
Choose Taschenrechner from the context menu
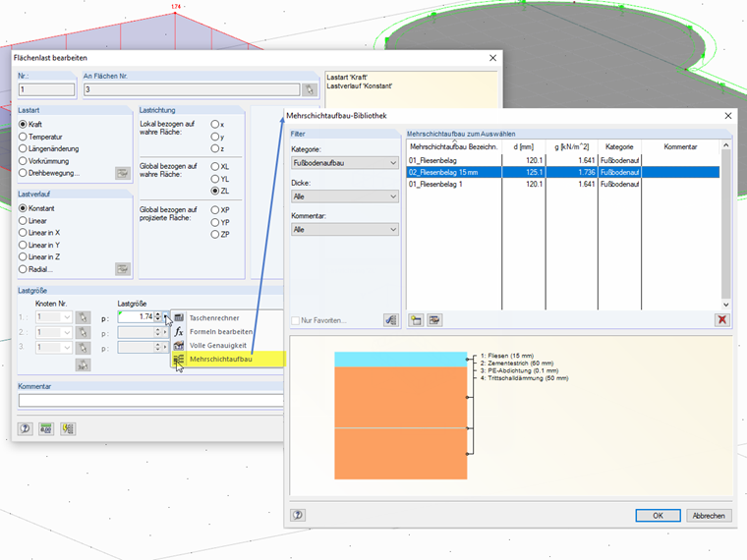[x=214, y=317]
